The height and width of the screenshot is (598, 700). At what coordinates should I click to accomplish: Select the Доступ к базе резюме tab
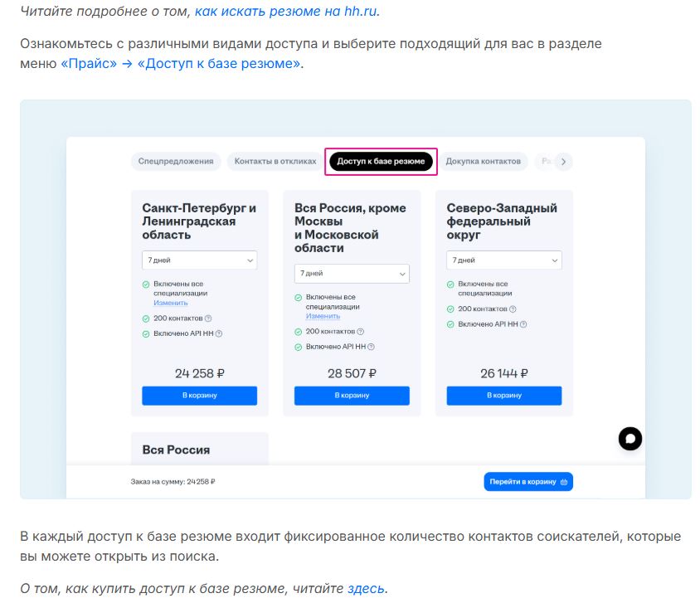coord(381,162)
